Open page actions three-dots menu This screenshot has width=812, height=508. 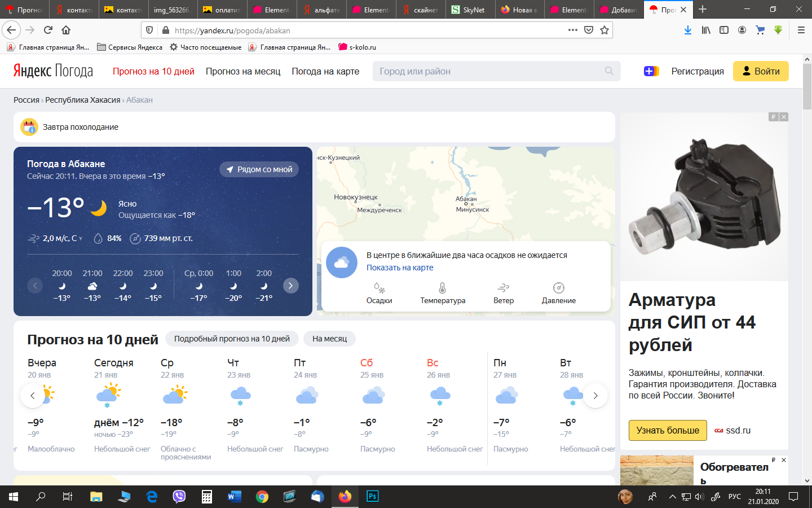573,30
